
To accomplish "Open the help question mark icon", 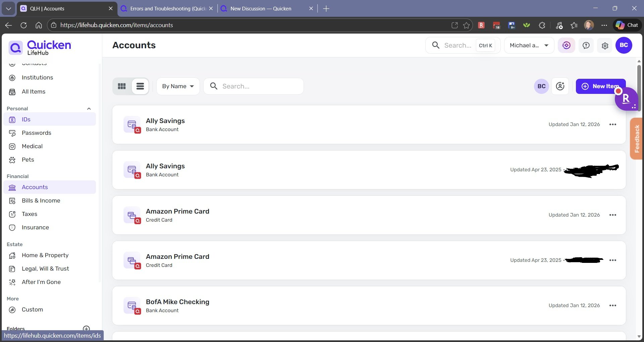I will click(586, 45).
